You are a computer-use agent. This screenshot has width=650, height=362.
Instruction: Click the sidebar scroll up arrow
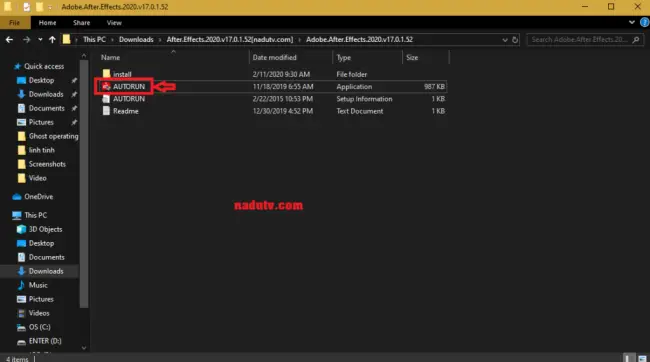[84, 56]
